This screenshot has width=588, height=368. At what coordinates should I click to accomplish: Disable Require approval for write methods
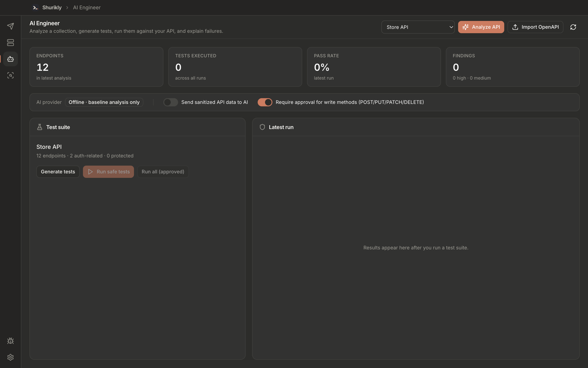(x=265, y=102)
